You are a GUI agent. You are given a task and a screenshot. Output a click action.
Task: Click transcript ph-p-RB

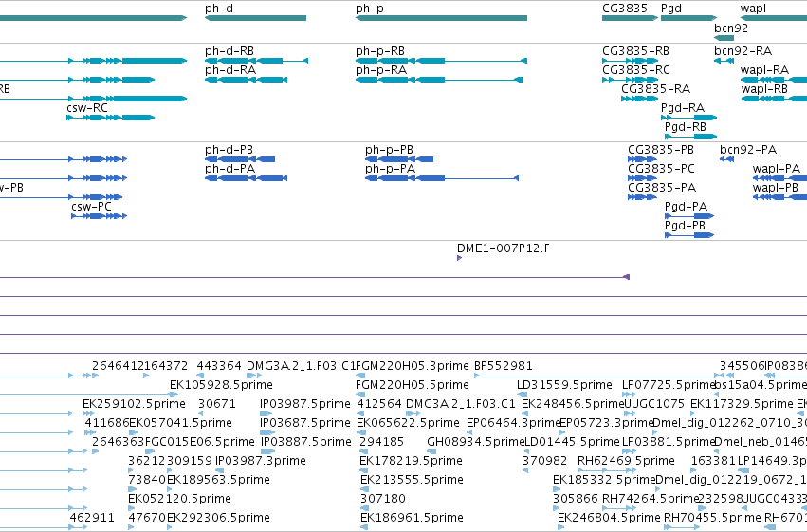(x=380, y=51)
